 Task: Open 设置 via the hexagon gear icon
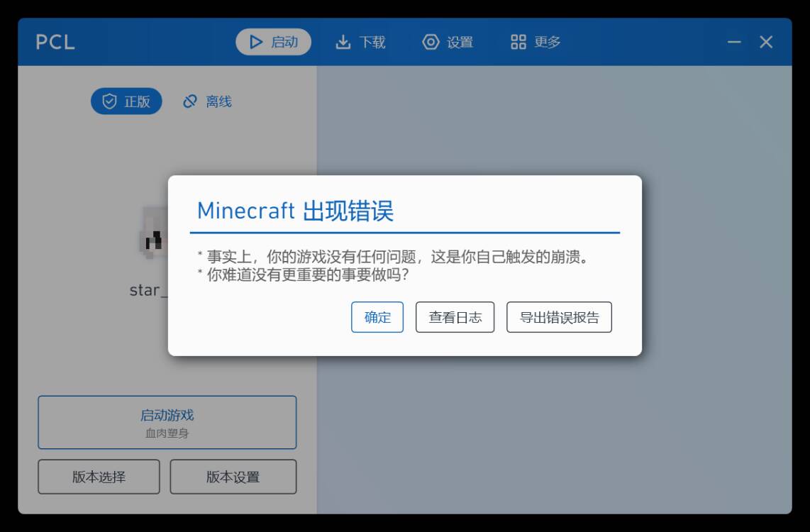(x=431, y=42)
